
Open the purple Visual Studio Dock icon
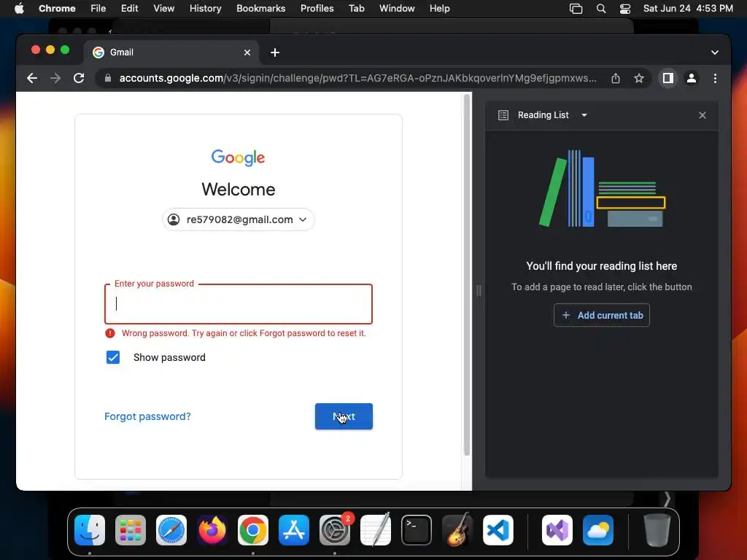pos(557,530)
